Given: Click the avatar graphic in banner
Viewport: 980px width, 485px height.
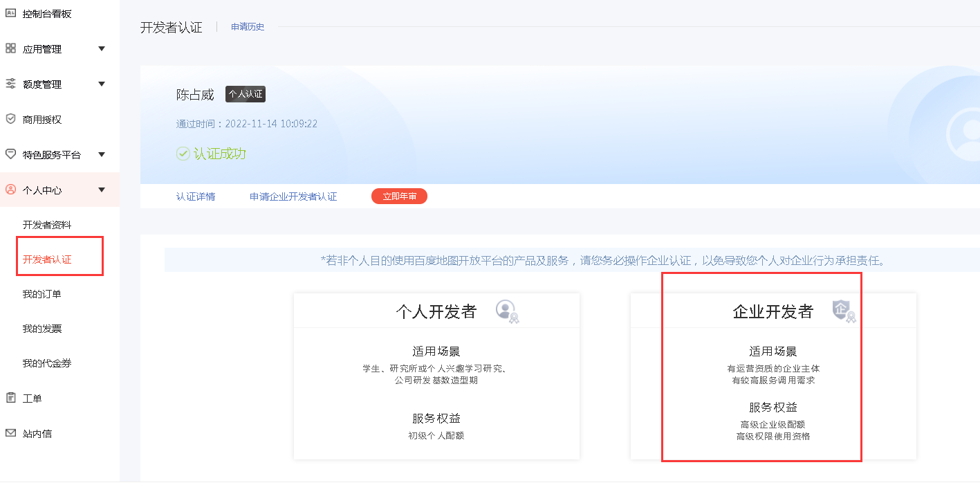Looking at the screenshot, I should pyautogui.click(x=963, y=135).
